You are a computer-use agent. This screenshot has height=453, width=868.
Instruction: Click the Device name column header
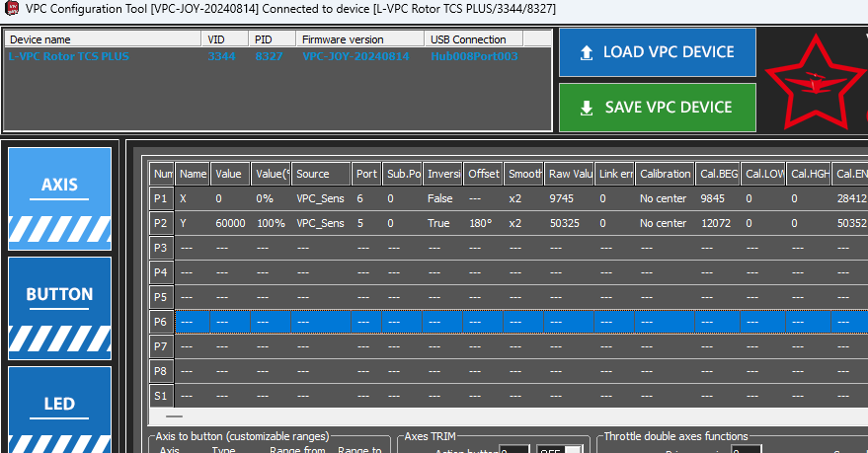pyautogui.click(x=103, y=39)
